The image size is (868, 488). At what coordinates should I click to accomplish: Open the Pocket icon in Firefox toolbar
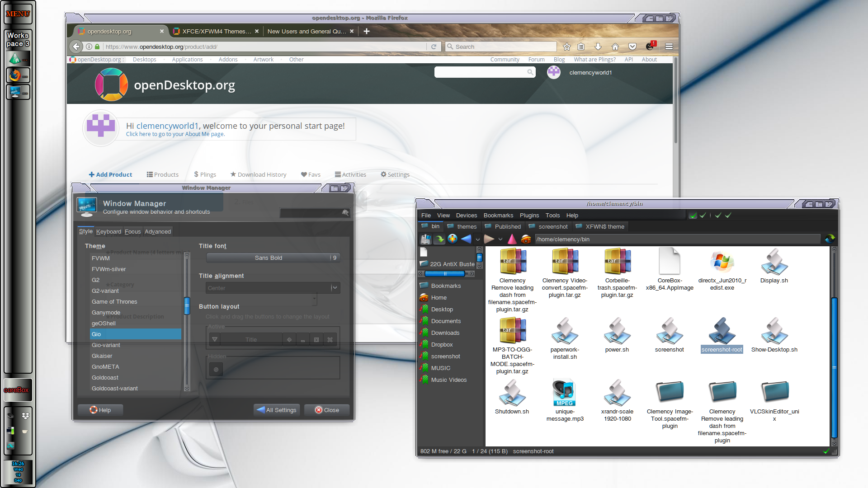coord(632,47)
